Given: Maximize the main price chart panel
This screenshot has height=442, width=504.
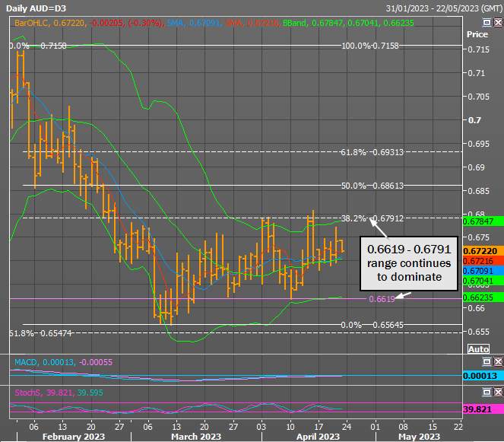Looking at the screenshot, I should point(487,22).
